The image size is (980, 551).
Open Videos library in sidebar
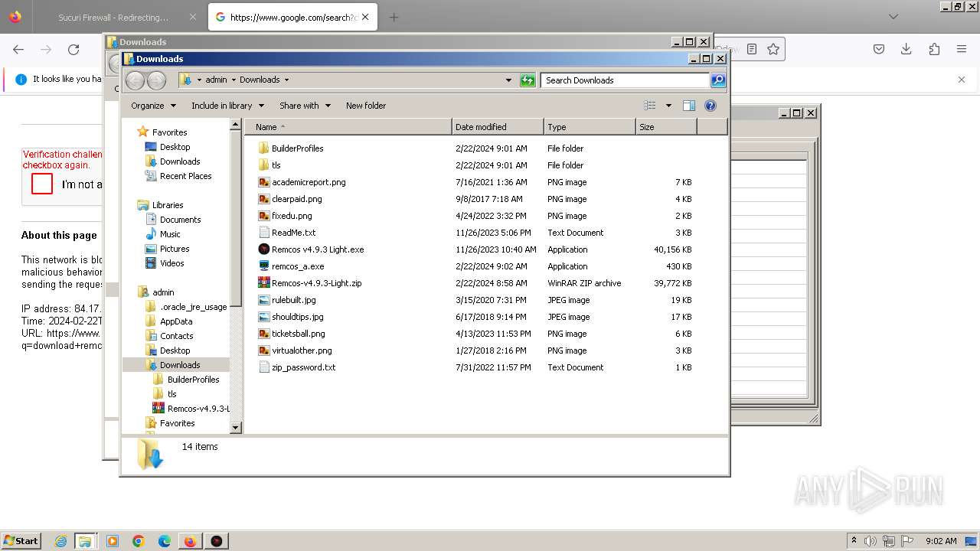[165, 263]
